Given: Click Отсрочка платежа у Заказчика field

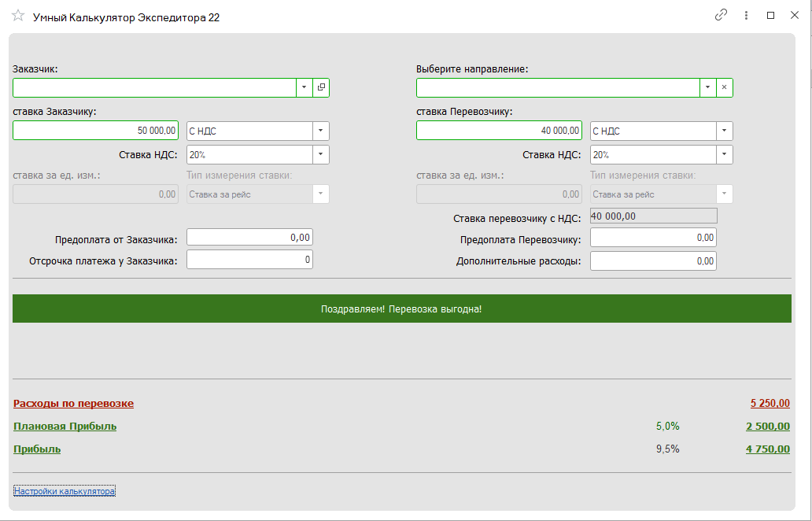Looking at the screenshot, I should [x=249, y=260].
